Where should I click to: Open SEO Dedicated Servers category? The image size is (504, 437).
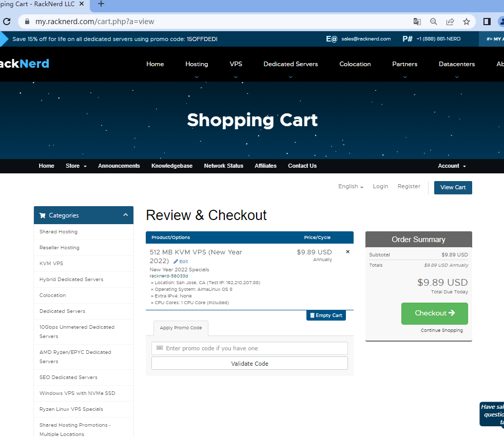tap(84, 378)
